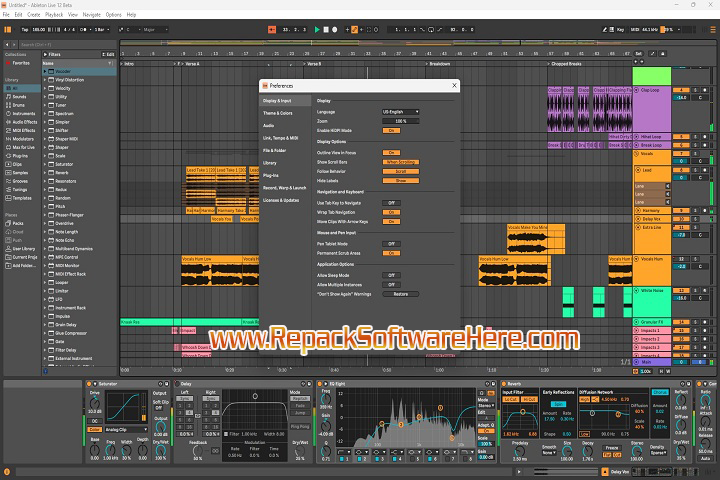Open the File menu
Screen dimensions: 720x480
6,15
